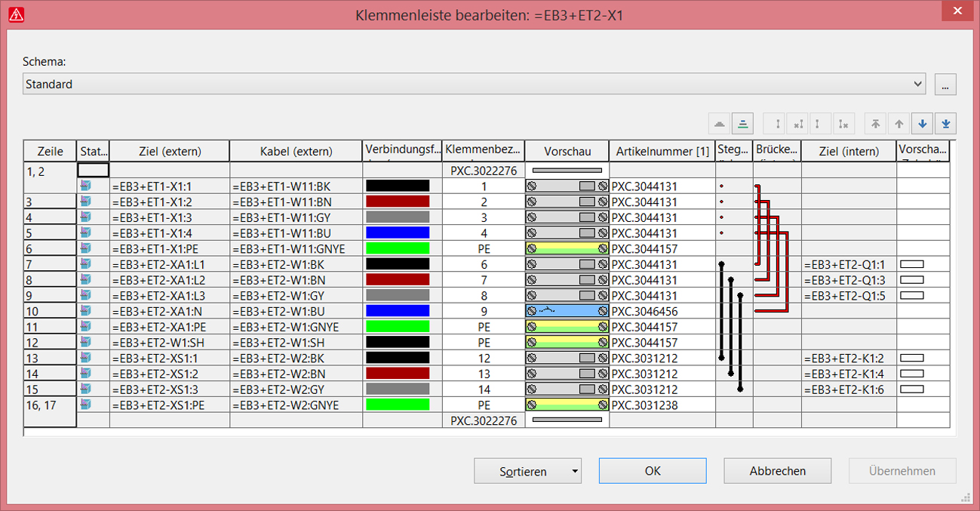Screen dimensions: 980x511
Task: Click the blue move down arrow
Action: 922,124
